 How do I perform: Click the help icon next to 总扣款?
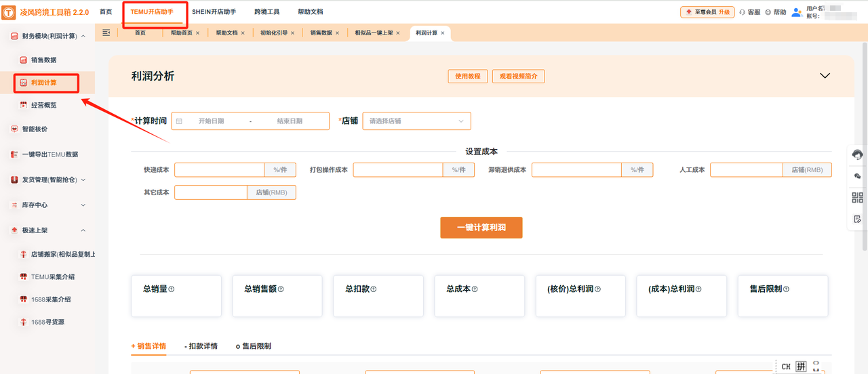pyautogui.click(x=373, y=289)
